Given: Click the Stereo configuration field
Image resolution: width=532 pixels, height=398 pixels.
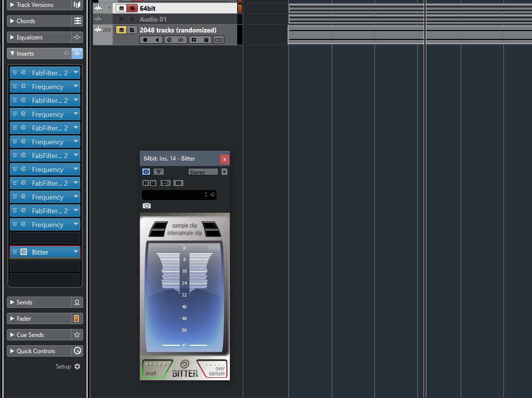Looking at the screenshot, I should (x=203, y=172).
